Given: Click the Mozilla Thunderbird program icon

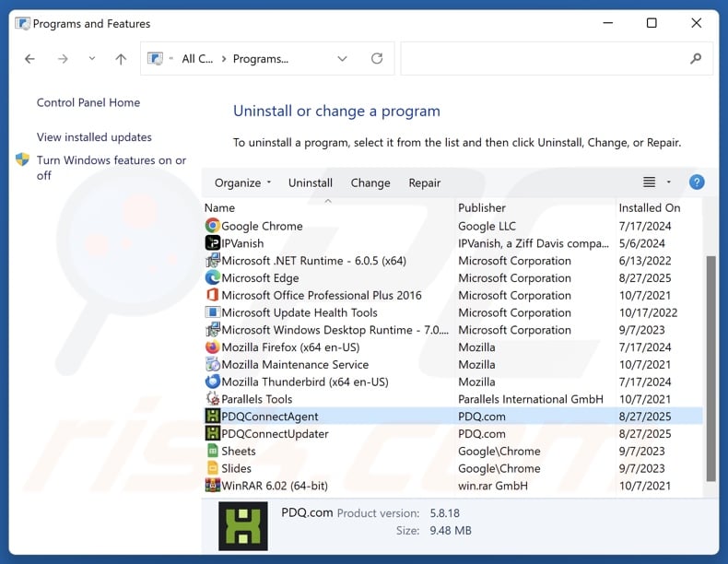Looking at the screenshot, I should (212, 382).
